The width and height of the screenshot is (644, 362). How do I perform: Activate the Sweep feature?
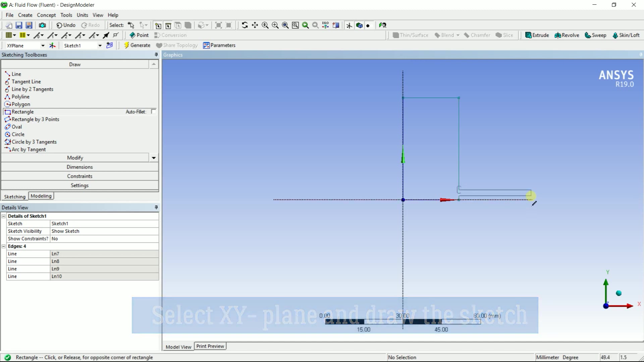[x=595, y=35]
